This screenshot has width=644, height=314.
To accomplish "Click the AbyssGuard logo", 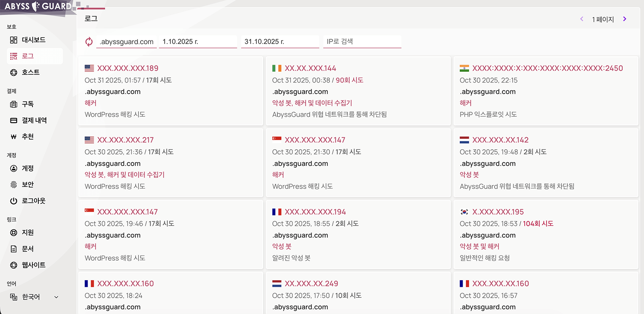I will click(x=38, y=7).
